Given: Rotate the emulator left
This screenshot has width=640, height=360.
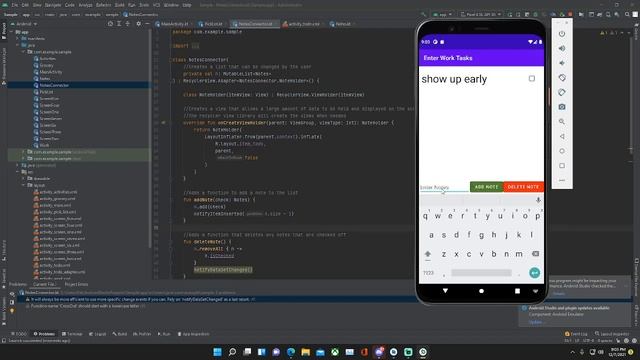Looking at the screenshot, I should point(562,78).
